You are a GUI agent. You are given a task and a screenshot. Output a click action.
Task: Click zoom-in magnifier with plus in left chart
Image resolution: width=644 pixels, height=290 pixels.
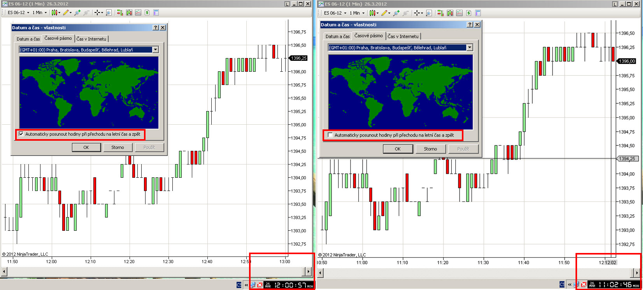77,12
